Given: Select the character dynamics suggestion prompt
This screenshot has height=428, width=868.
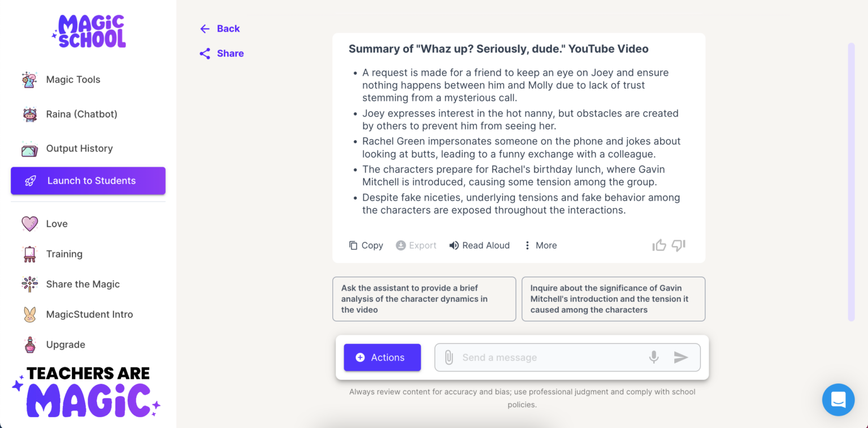Looking at the screenshot, I should pos(424,299).
